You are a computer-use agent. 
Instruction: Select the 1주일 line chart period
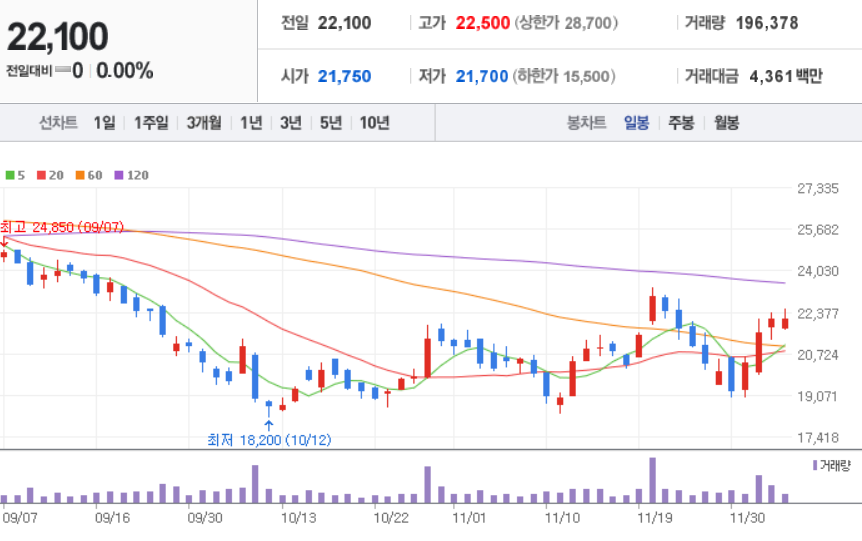[x=151, y=123]
